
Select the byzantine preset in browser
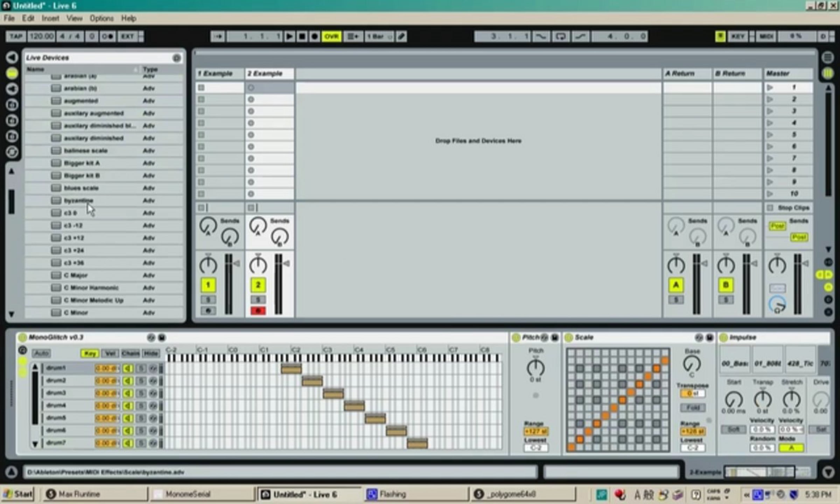tap(103, 201)
